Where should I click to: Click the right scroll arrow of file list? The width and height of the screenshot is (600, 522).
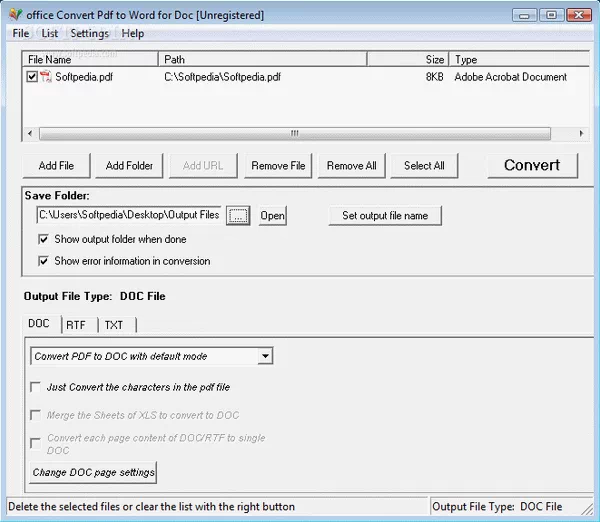[581, 134]
